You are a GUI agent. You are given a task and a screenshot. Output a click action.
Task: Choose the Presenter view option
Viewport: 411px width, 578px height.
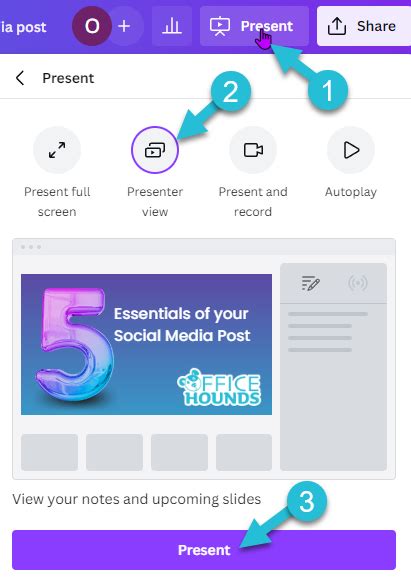point(155,150)
